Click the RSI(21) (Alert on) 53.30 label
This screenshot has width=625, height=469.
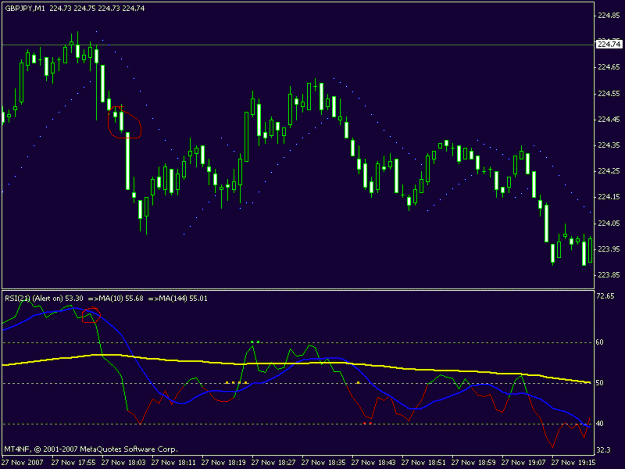[x=44, y=298]
